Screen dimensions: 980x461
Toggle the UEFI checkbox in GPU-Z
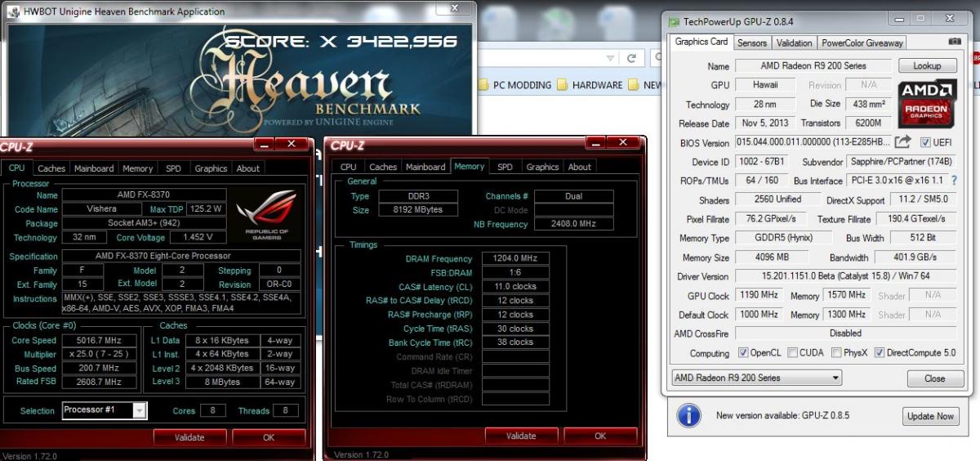click(924, 142)
